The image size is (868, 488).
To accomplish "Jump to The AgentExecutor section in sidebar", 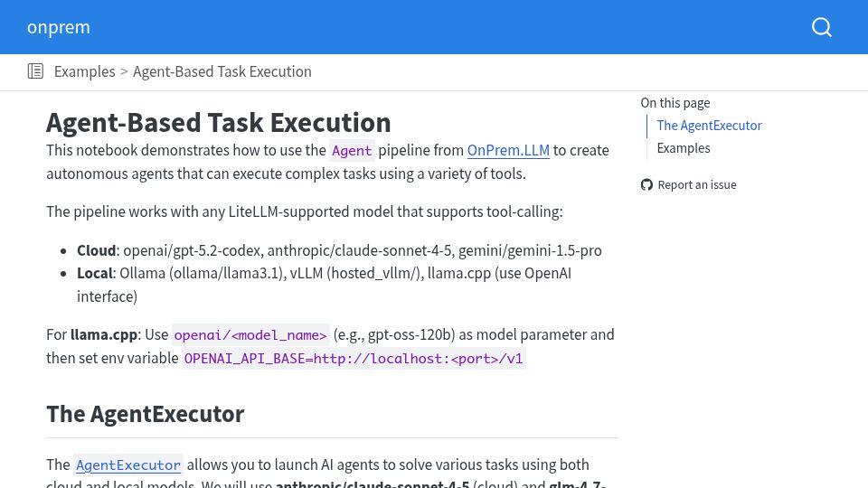I will pos(709,126).
